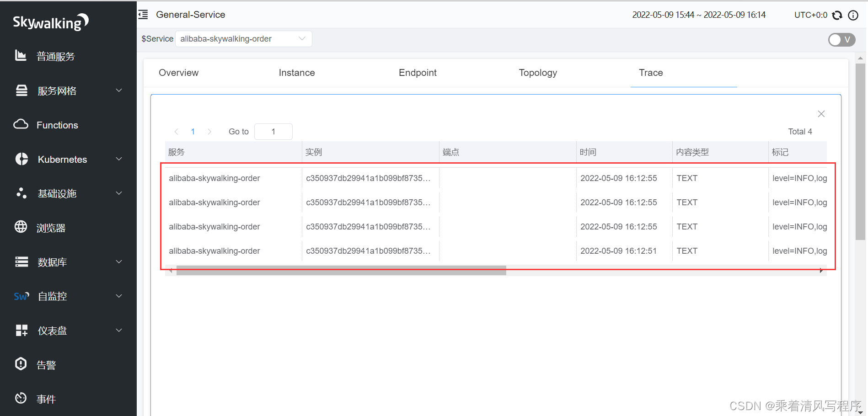Go to next page arrow
Image resolution: width=868 pixels, height=416 pixels.
(x=209, y=132)
